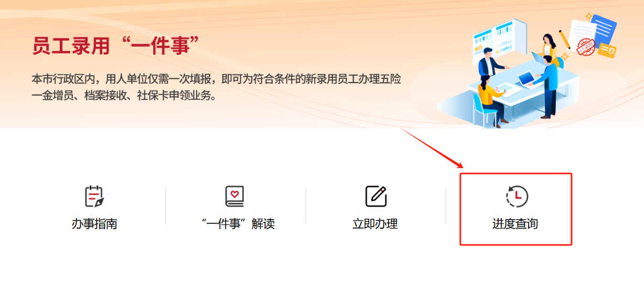The height and width of the screenshot is (287, 644).
Task: Click the red heading 员工录用"一件事"
Action: pyautogui.click(x=118, y=46)
